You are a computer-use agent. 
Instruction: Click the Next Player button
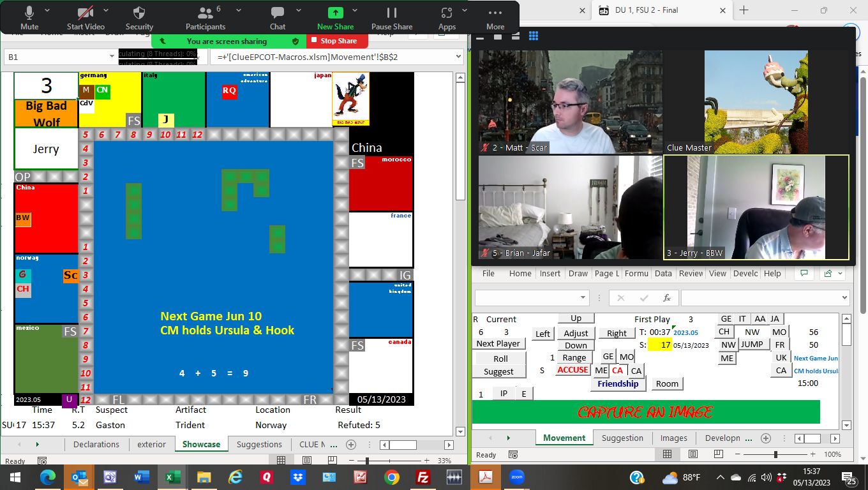coord(498,343)
